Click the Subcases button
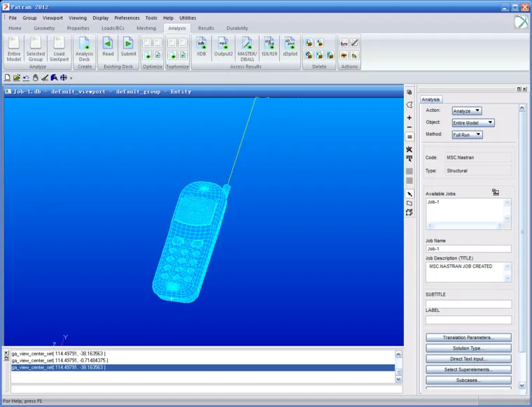Image resolution: width=532 pixels, height=407 pixels. tap(468, 380)
